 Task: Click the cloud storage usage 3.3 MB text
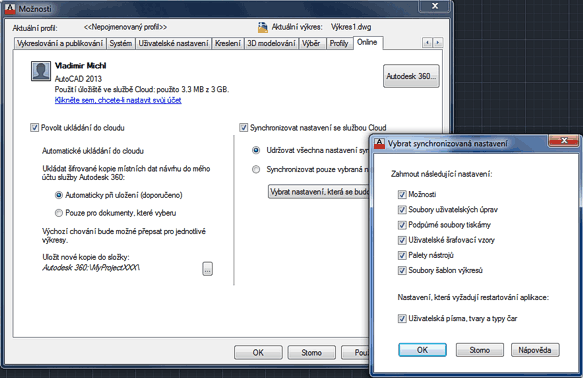click(142, 90)
